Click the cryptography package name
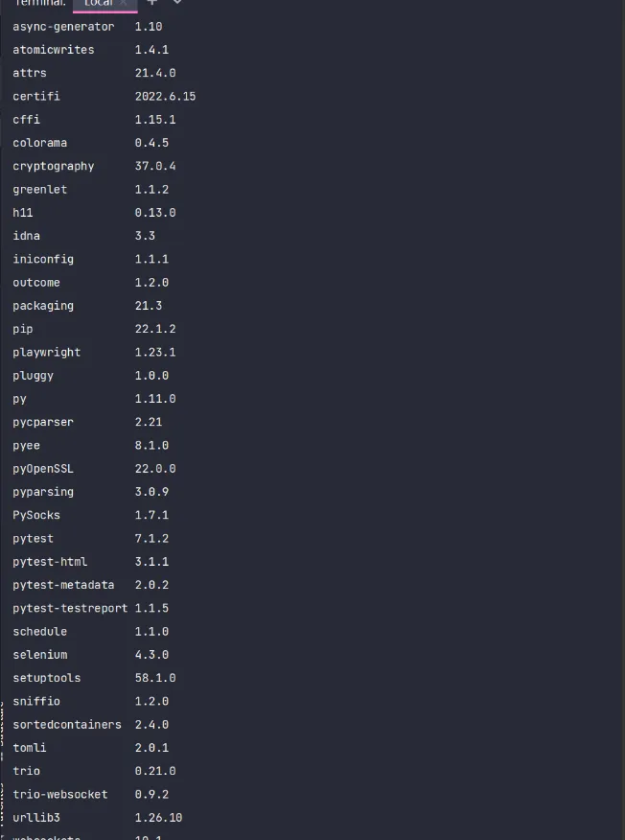Screen dimensions: 625x840 pos(54,166)
